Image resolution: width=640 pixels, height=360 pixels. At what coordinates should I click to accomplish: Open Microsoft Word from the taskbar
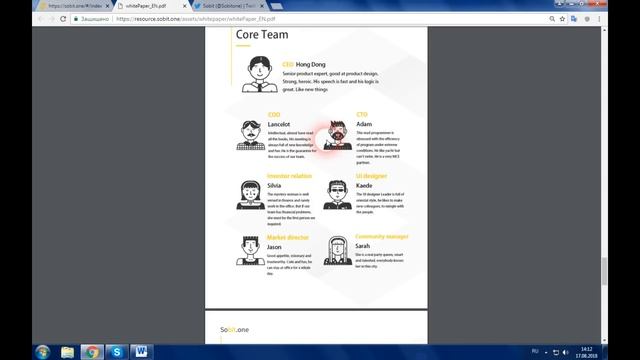click(141, 352)
